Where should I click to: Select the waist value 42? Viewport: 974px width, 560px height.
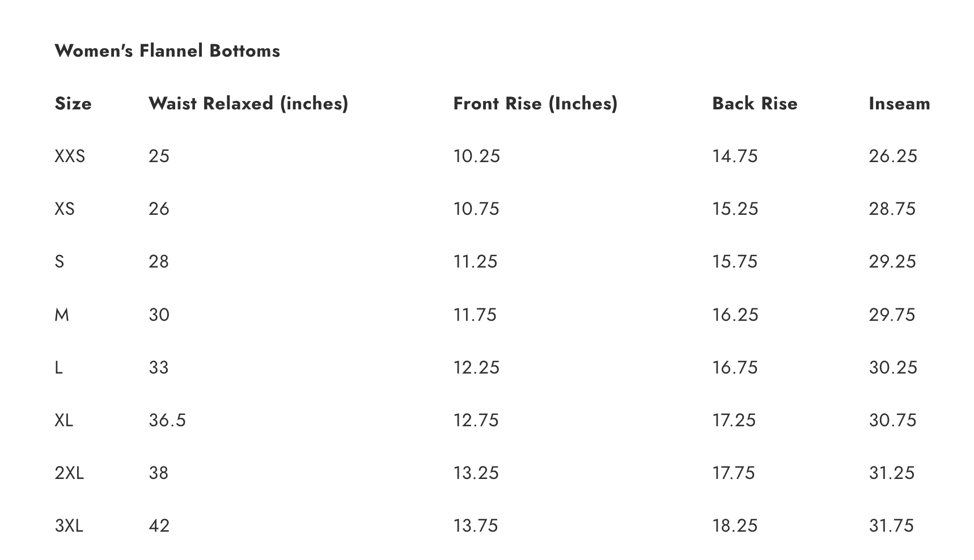pos(159,525)
